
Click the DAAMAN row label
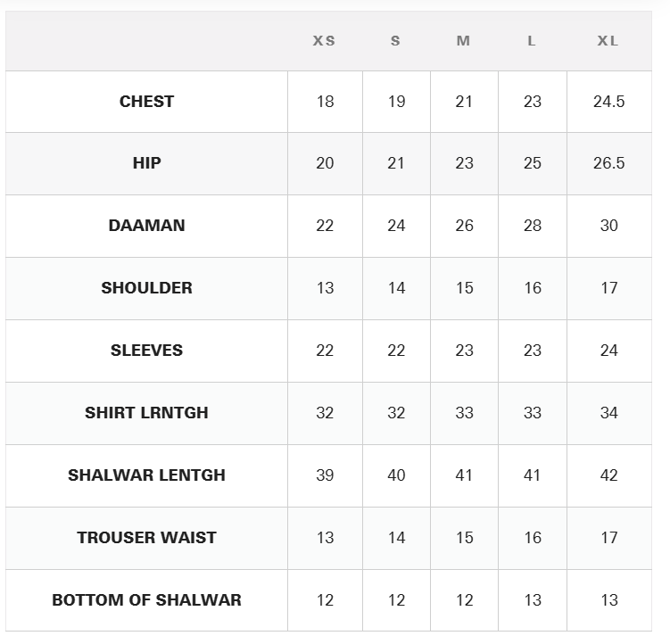(146, 226)
